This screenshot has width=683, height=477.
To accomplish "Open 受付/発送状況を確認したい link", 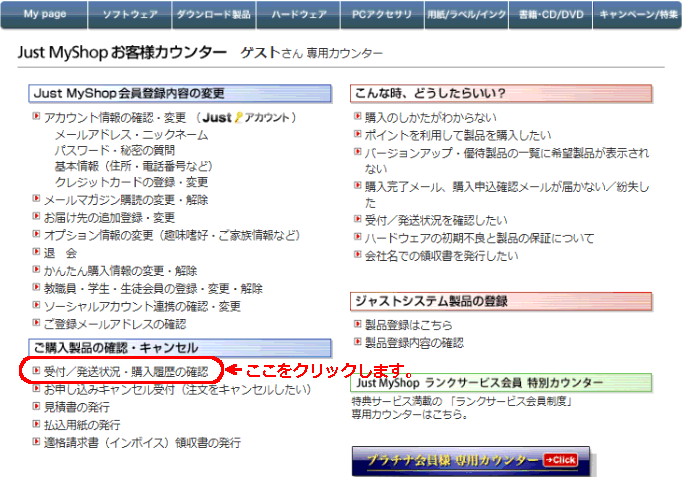I will pos(436,220).
